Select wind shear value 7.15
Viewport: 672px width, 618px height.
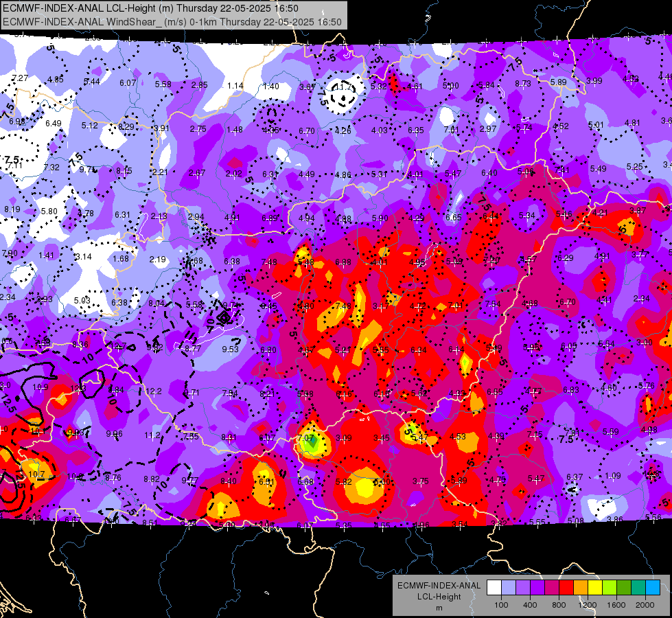pos(535,435)
